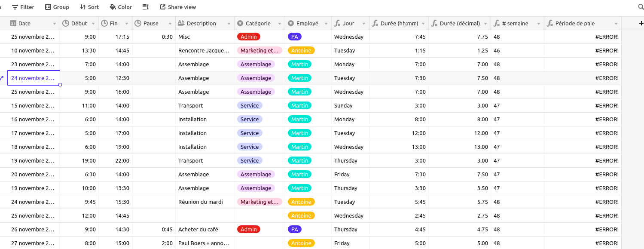Screen dimensions: 644x249
Task: Click the clock icon in Pause header
Action: tap(138, 23)
